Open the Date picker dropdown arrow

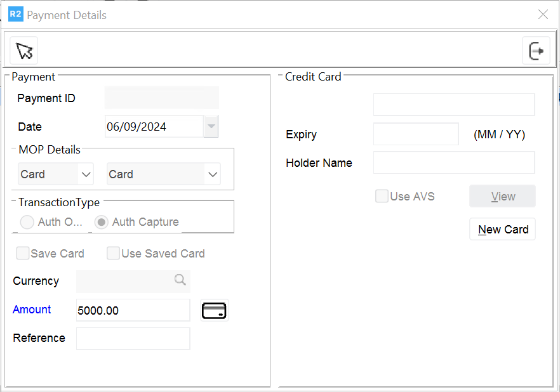click(211, 126)
